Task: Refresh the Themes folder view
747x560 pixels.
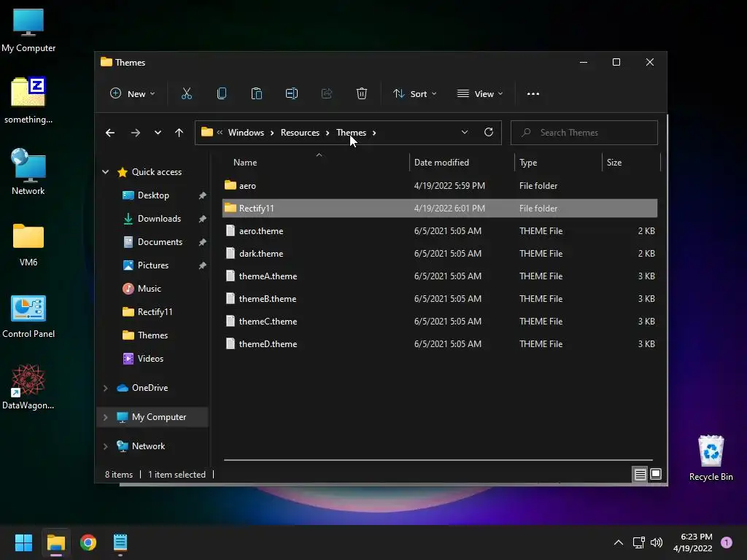Action: pos(488,133)
